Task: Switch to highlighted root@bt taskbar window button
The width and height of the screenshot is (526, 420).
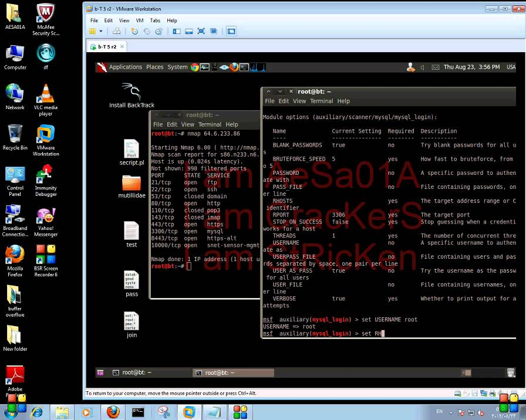Action: pyautogui.click(x=234, y=372)
